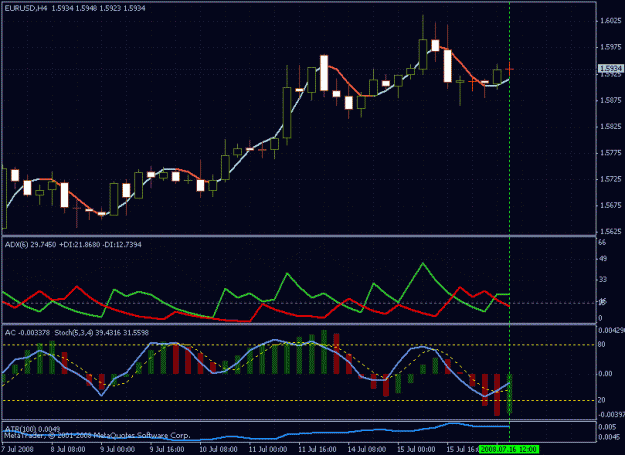This screenshot has height=455, width=625.
Task: Select the AC -0.003378 indicator label
Action: 27,333
